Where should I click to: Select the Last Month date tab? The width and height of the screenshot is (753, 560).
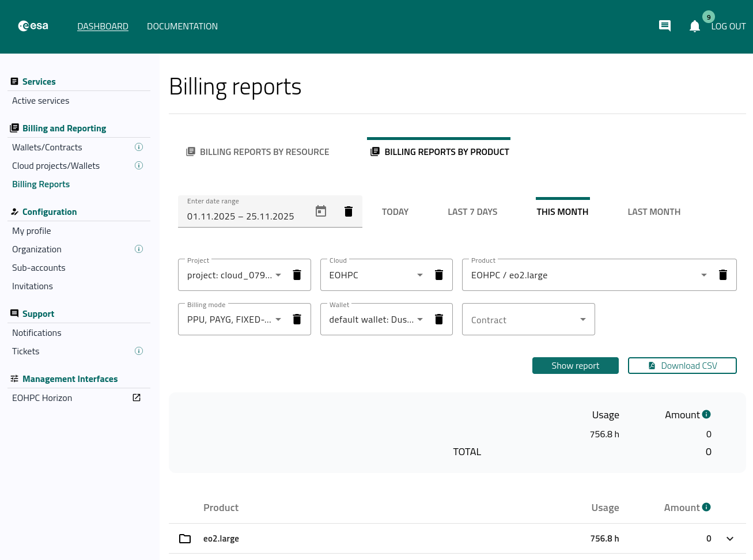click(654, 212)
